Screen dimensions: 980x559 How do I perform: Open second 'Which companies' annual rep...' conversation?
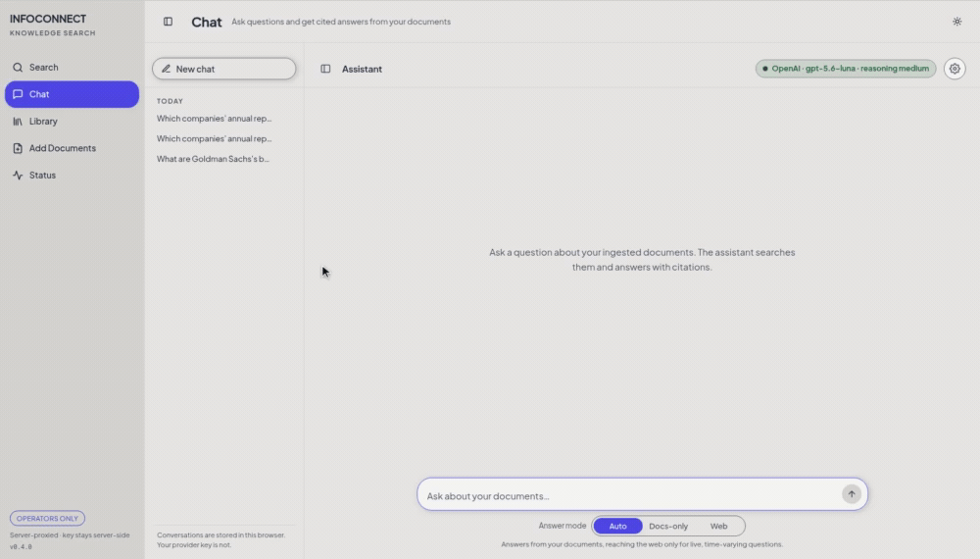[215, 139]
